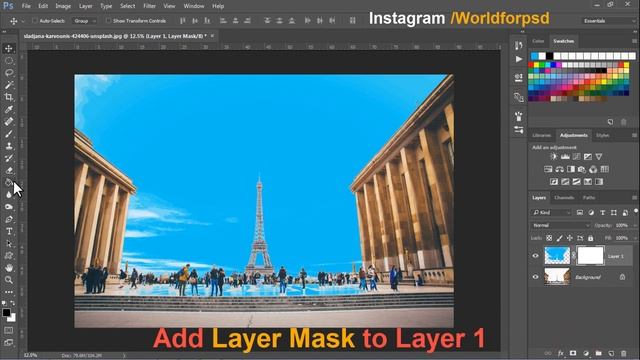Image resolution: width=640 pixels, height=360 pixels.
Task: Select the Hand tool
Action: coord(9,268)
